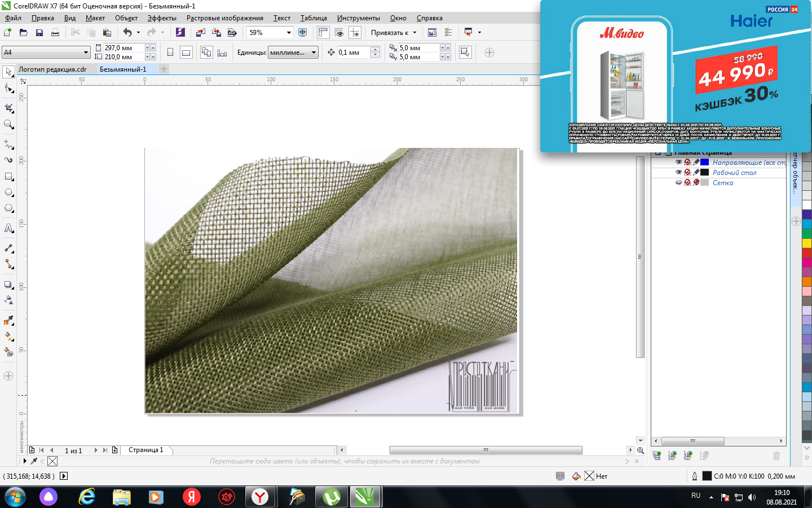812x508 pixels.
Task: Toggle visibility eye of Рабочий стол layer
Action: pyautogui.click(x=678, y=172)
